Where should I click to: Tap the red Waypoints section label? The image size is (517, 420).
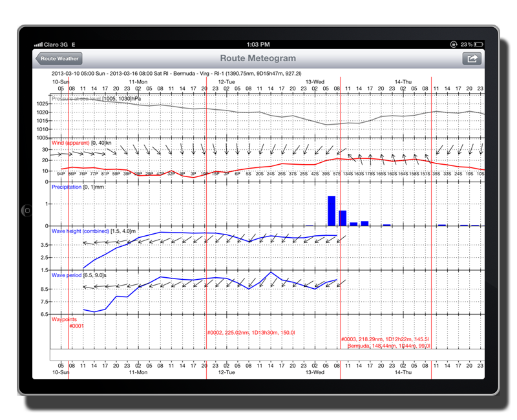64,319
